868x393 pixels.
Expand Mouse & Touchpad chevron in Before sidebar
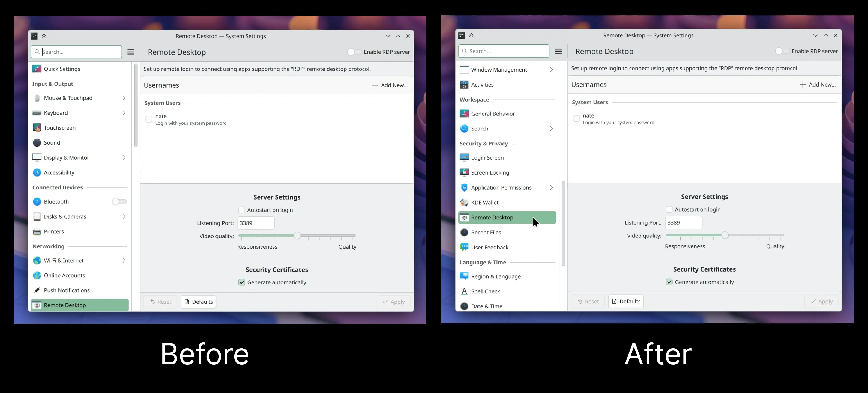click(x=124, y=98)
